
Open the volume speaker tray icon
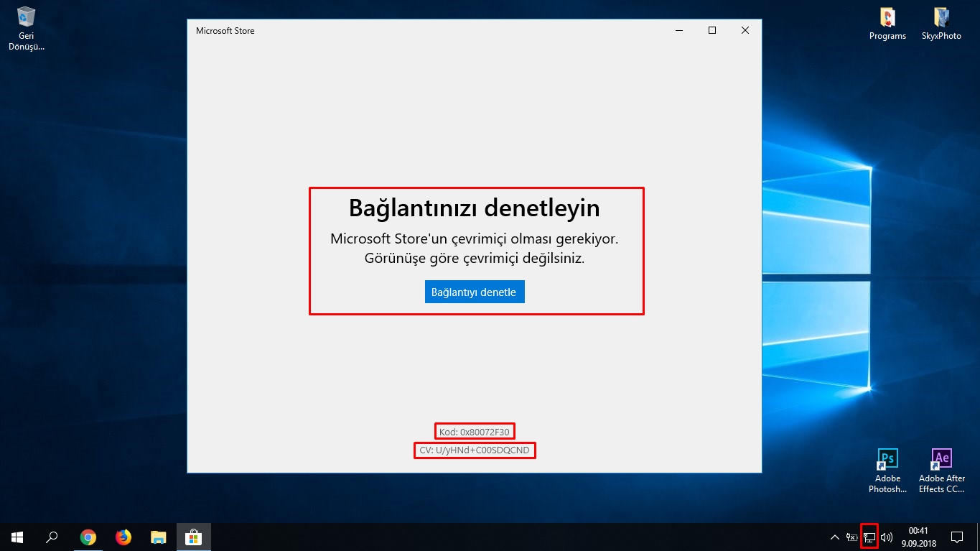(886, 537)
